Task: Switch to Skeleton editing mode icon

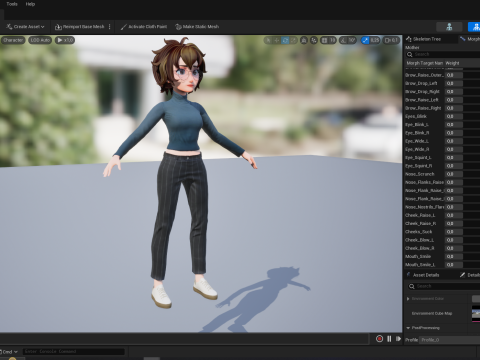Action: click(449, 27)
